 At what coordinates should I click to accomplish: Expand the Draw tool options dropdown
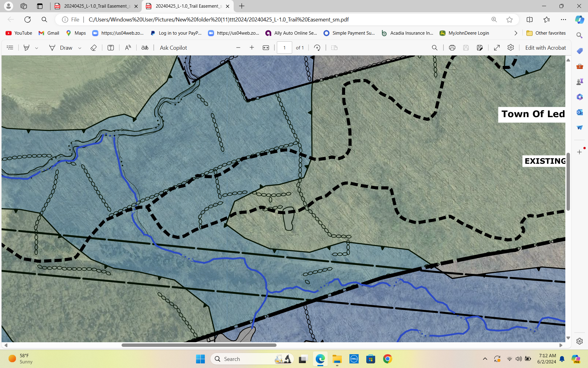pyautogui.click(x=80, y=48)
